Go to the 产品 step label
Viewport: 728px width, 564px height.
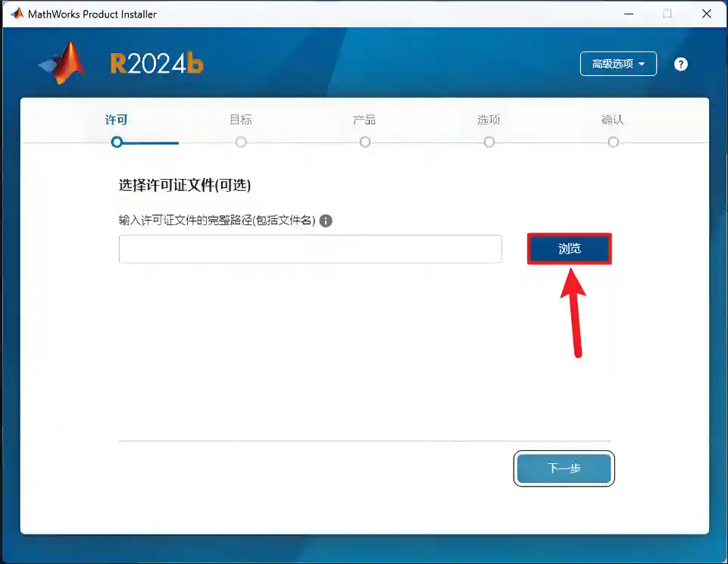tap(364, 120)
